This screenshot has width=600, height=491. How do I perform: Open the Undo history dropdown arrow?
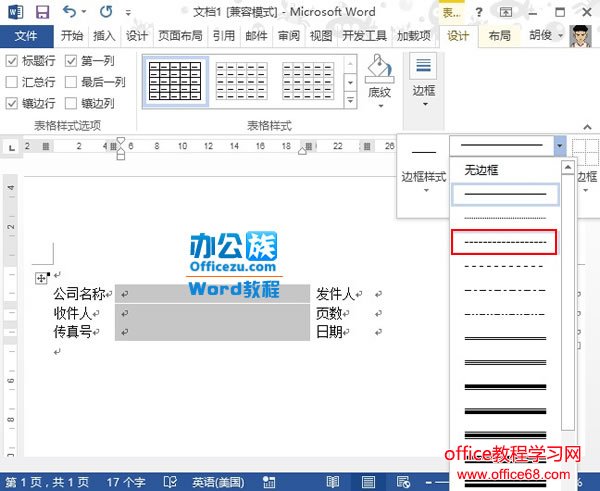tap(84, 12)
